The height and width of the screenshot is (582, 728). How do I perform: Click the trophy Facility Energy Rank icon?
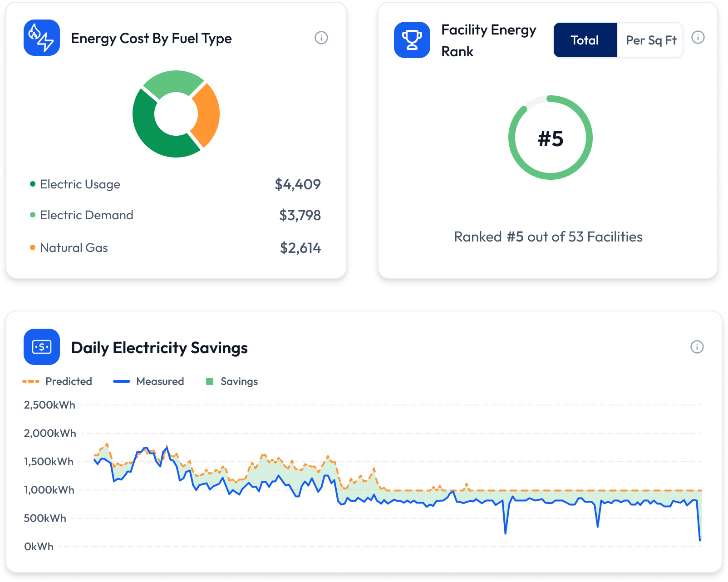(x=412, y=40)
